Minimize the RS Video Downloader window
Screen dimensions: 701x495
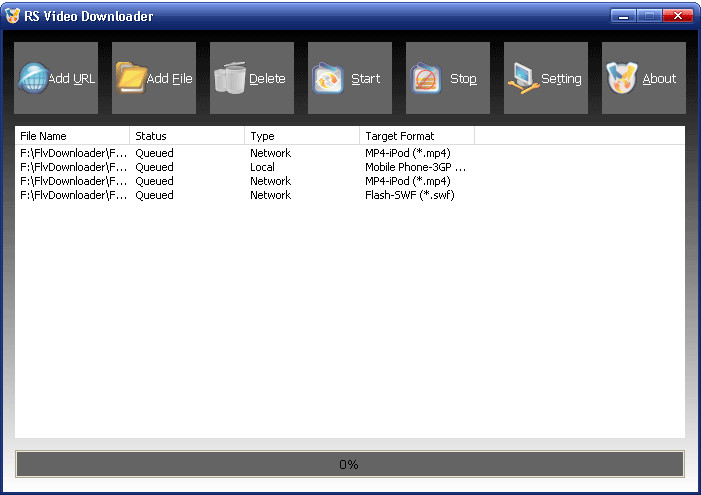coord(624,16)
